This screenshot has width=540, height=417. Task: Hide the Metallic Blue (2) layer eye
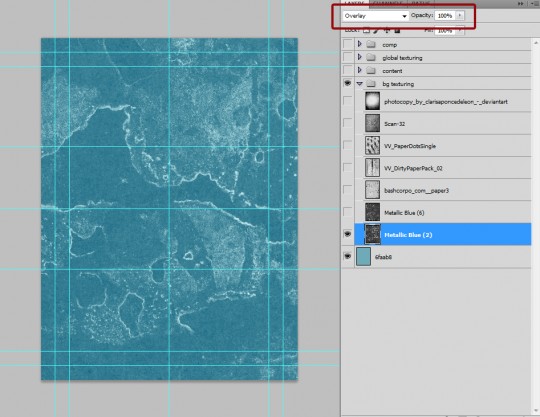(348, 234)
